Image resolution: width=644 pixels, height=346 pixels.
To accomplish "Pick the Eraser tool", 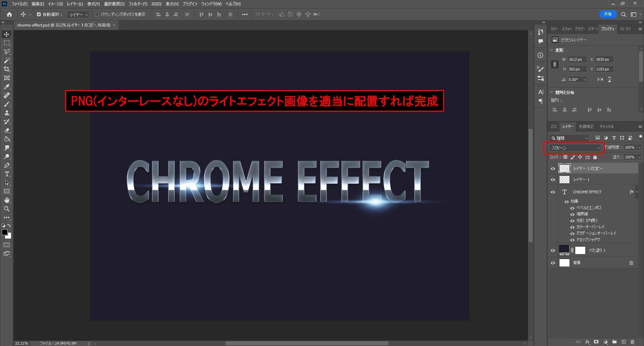I will click(x=7, y=130).
